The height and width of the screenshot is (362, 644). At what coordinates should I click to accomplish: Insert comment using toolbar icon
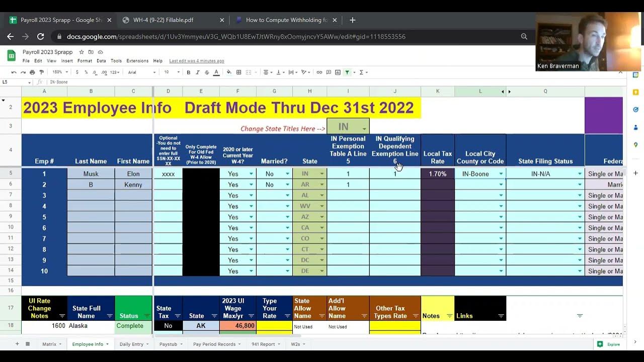[x=329, y=72]
